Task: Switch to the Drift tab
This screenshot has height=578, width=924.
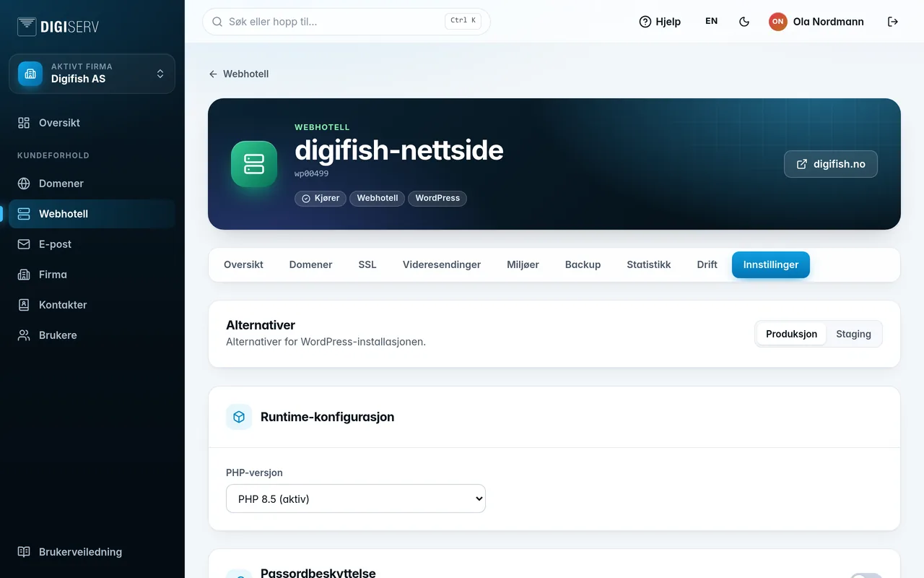Action: point(707,264)
